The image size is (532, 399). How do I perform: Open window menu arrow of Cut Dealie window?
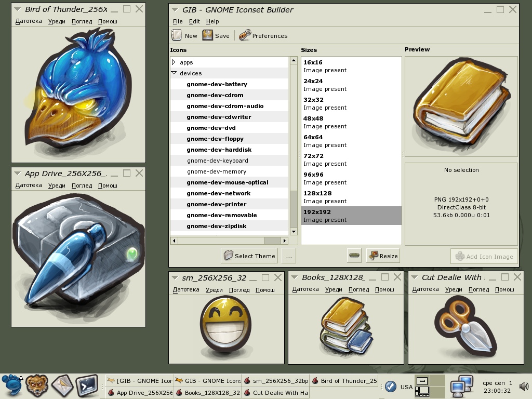coord(414,277)
